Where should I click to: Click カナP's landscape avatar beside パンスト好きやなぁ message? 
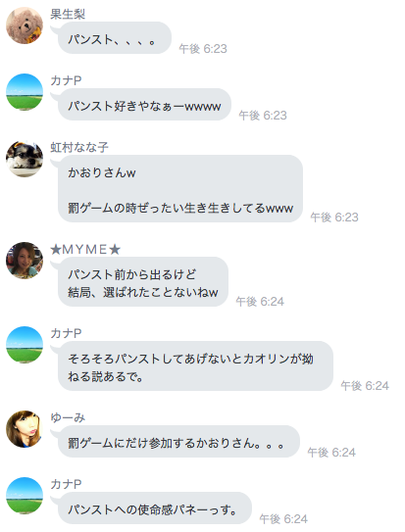click(25, 92)
